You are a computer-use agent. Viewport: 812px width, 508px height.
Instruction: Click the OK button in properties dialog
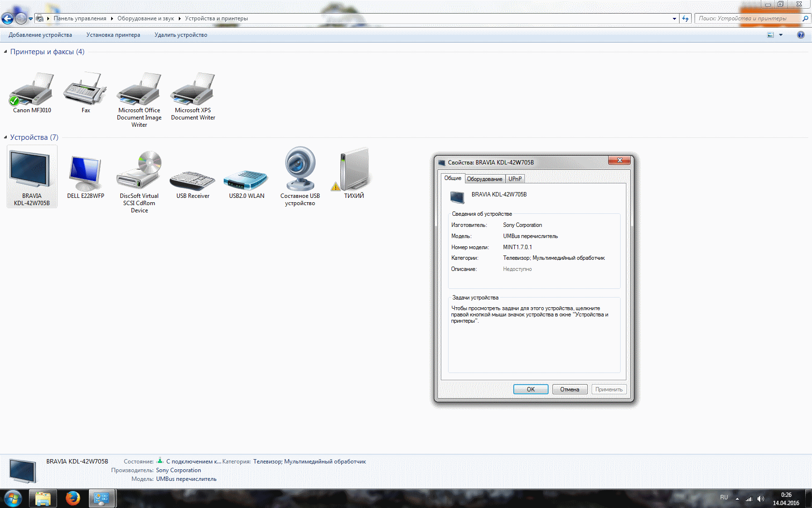coord(531,389)
